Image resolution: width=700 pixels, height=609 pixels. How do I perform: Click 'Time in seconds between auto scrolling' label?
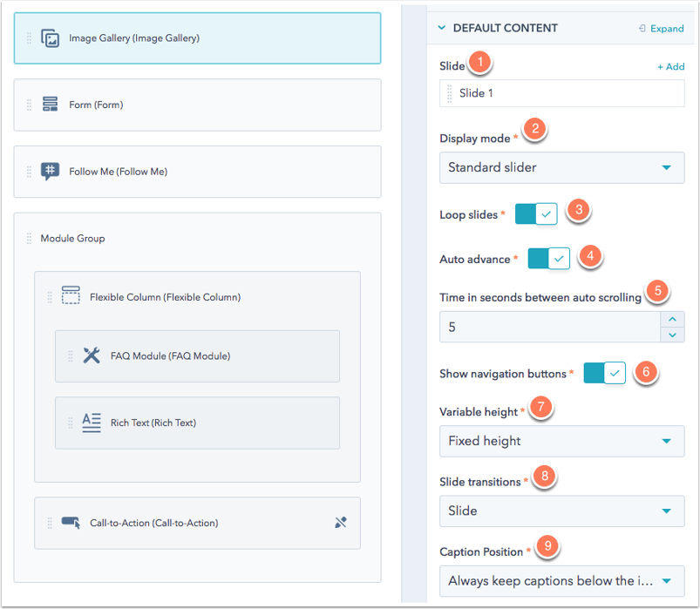pyautogui.click(x=540, y=298)
